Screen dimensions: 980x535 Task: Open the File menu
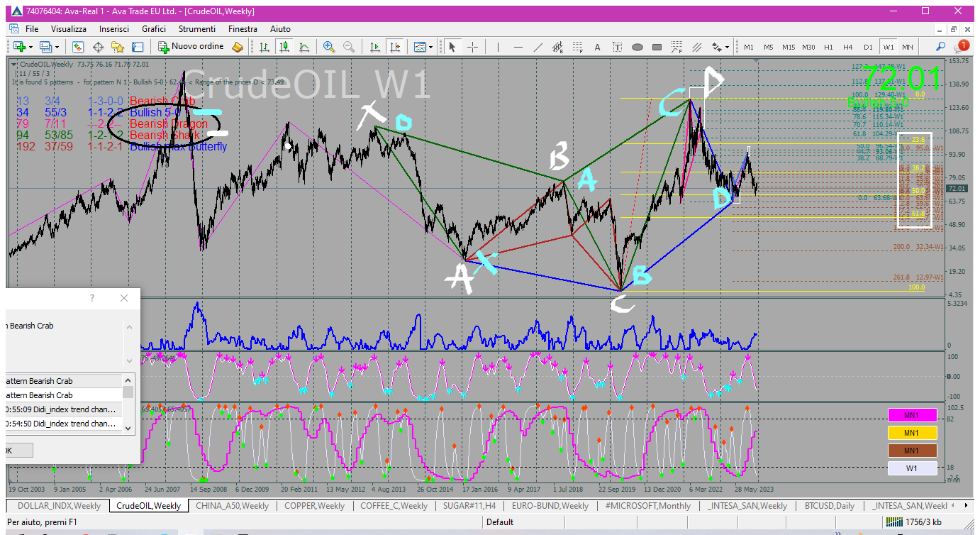coord(32,29)
